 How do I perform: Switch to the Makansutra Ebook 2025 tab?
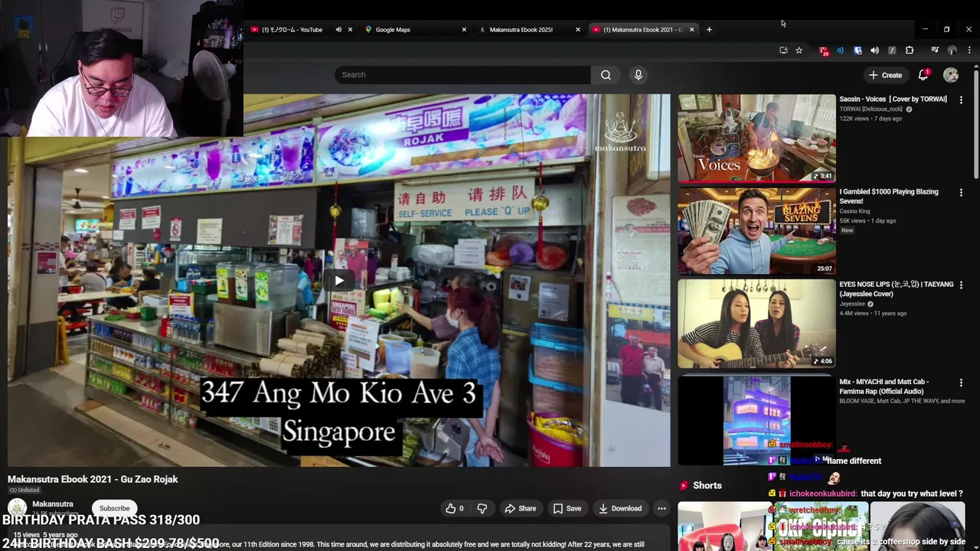530,30
